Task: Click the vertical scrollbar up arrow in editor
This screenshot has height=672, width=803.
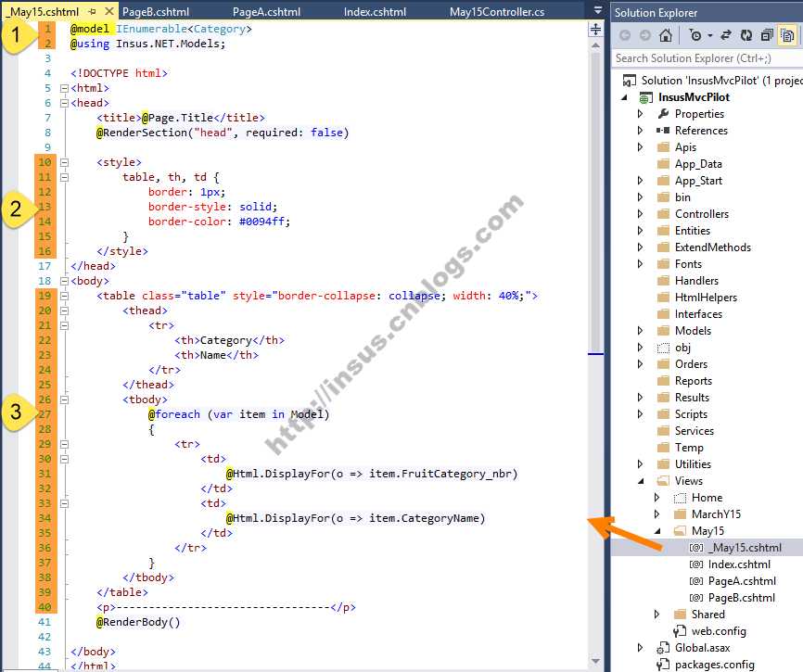Action: click(595, 45)
